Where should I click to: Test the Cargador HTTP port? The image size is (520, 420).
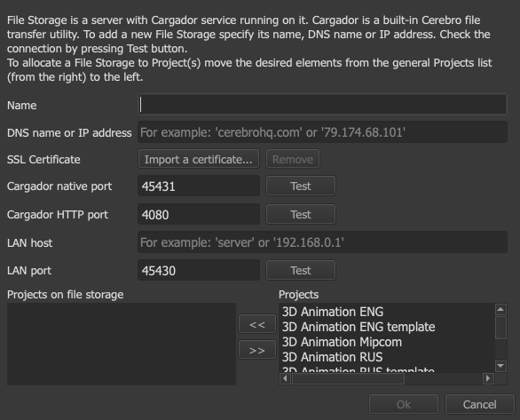[301, 214]
